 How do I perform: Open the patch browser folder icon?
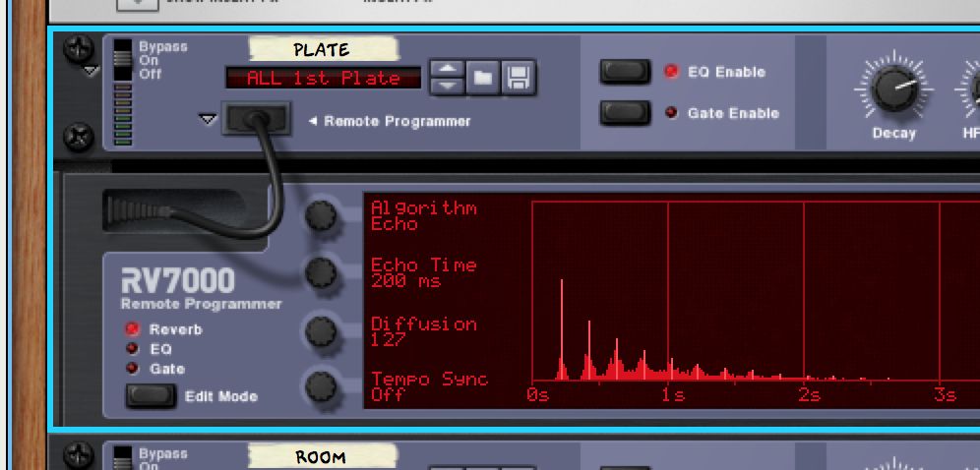483,77
